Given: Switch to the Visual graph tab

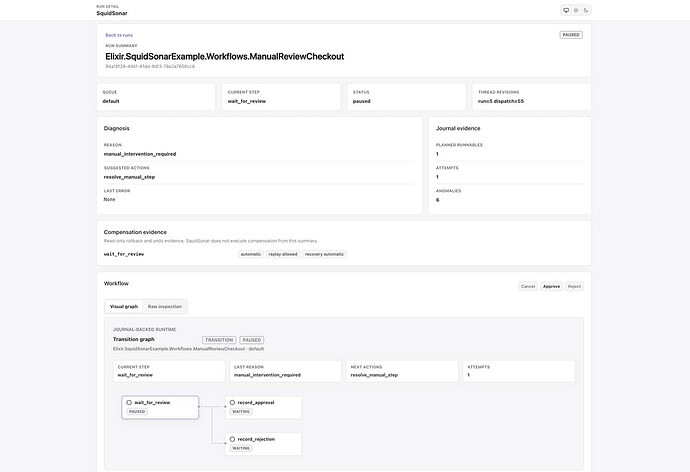Looking at the screenshot, I should click(x=124, y=307).
